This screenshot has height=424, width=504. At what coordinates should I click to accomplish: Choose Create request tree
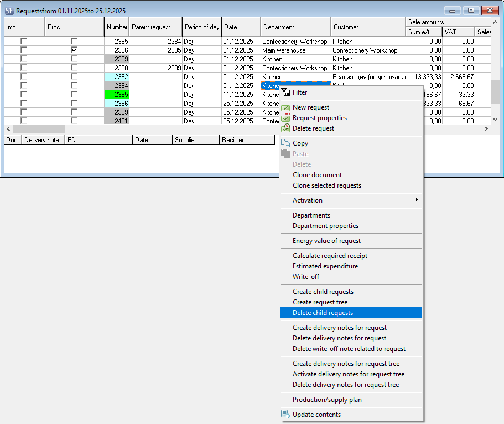tap(320, 302)
